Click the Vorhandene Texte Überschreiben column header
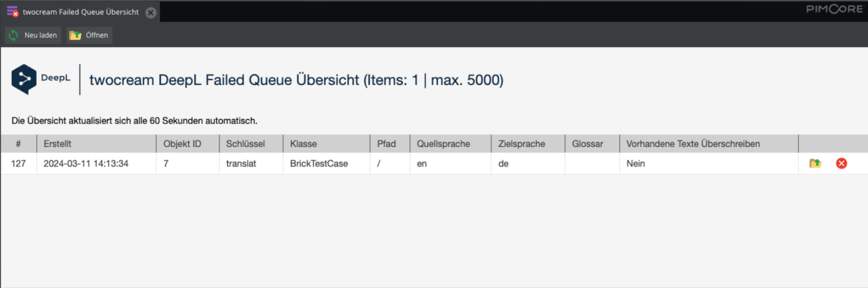 pos(709,144)
